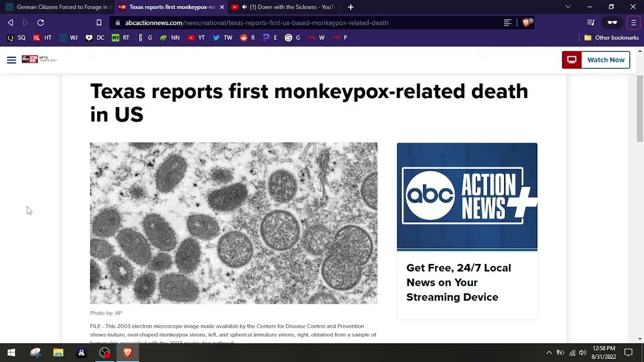
Task: Mute audio icon on the YouTube tab
Action: click(x=244, y=7)
